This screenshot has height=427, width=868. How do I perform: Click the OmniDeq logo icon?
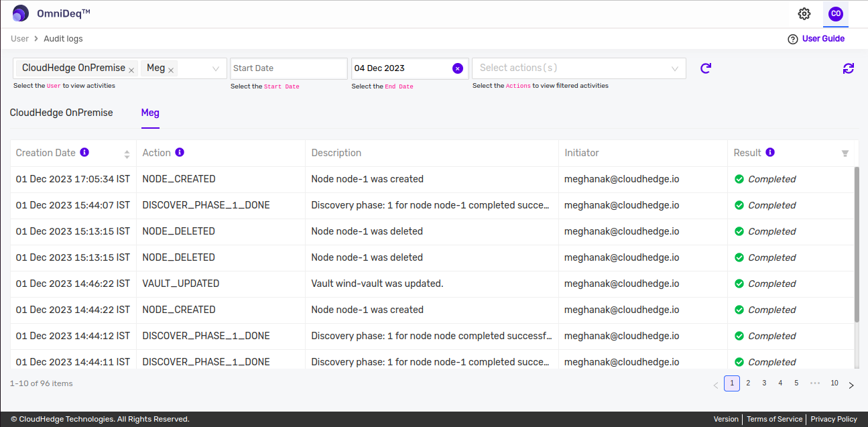pos(21,13)
